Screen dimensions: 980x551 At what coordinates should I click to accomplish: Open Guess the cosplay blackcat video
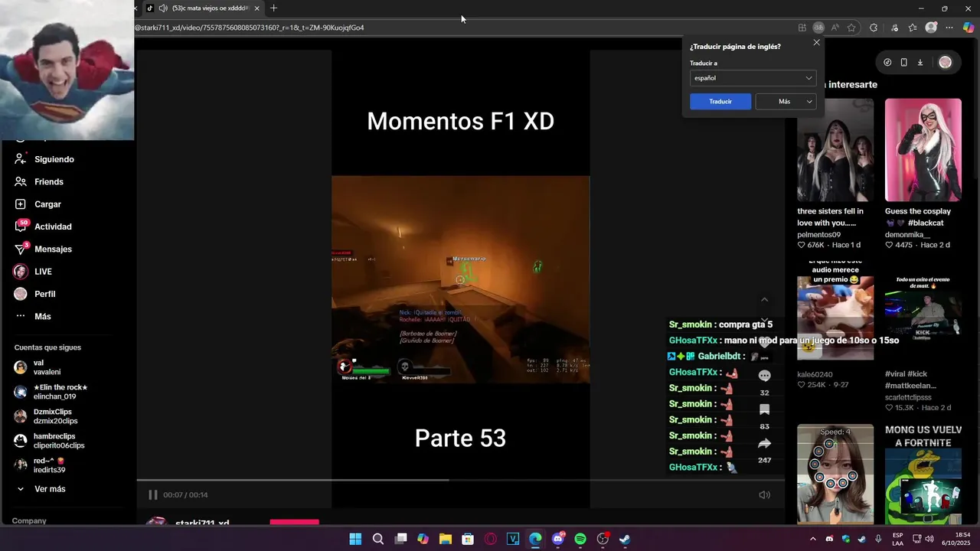[923, 150]
